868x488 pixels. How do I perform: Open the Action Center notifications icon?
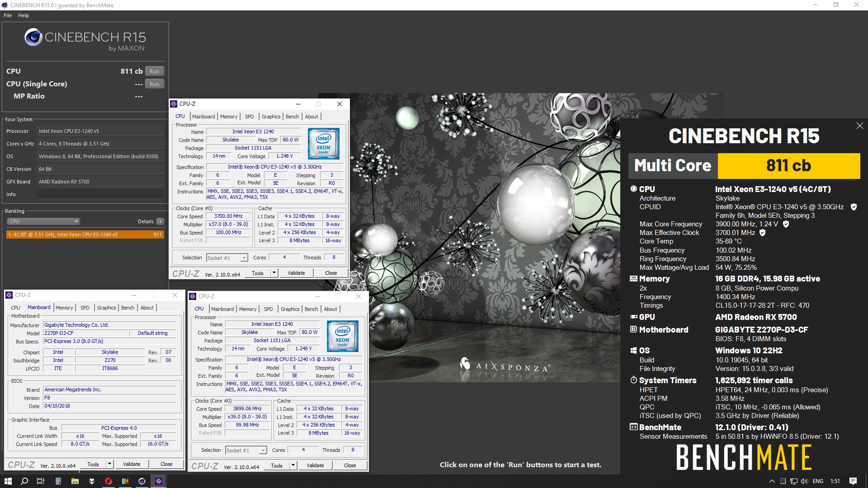(853, 481)
